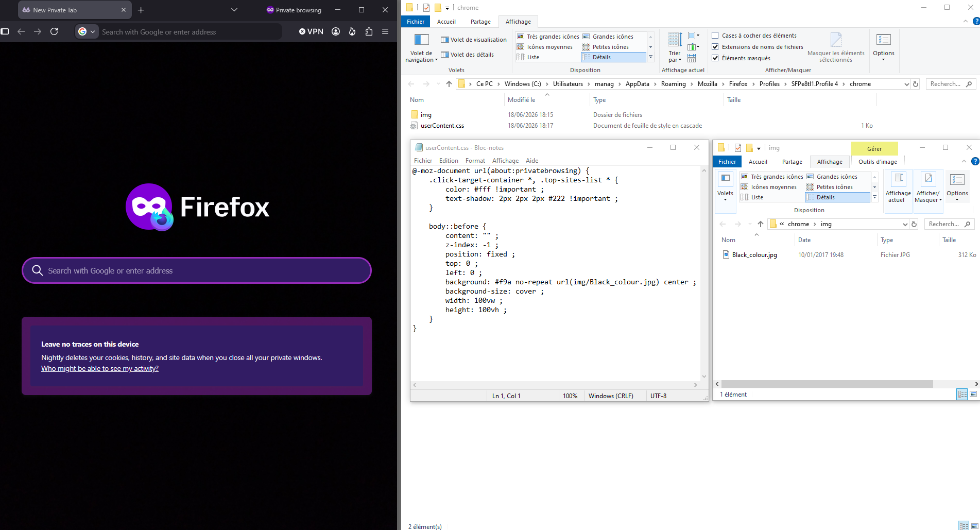Screen dimensions: 980x530
Task: Open img window address bar history dropdown
Action: pos(905,224)
